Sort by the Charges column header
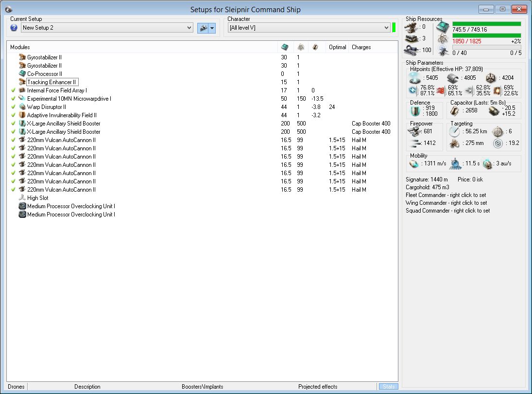The width and height of the screenshot is (532, 394). point(361,47)
